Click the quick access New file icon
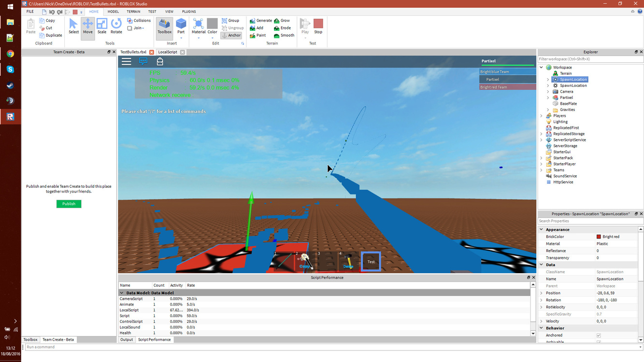The image size is (644, 362). point(44,12)
